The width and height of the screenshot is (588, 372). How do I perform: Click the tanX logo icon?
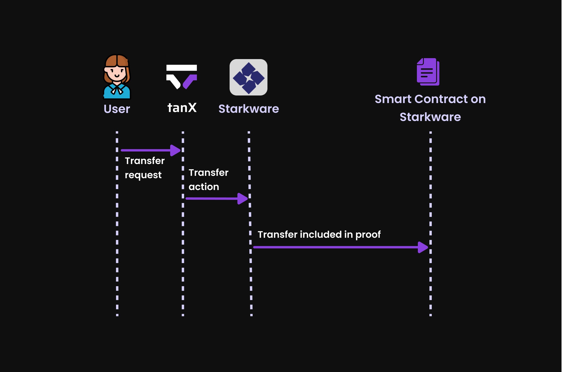click(182, 77)
